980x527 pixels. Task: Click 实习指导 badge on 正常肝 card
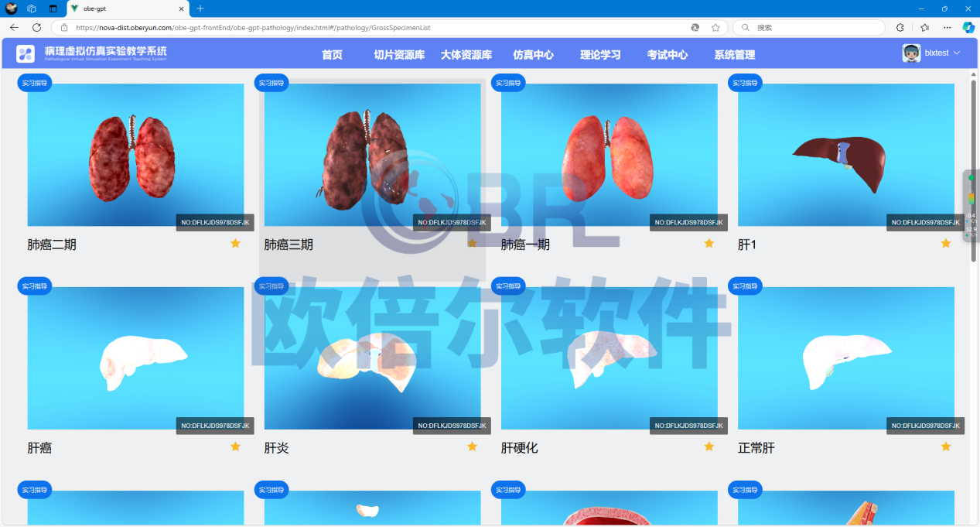745,286
